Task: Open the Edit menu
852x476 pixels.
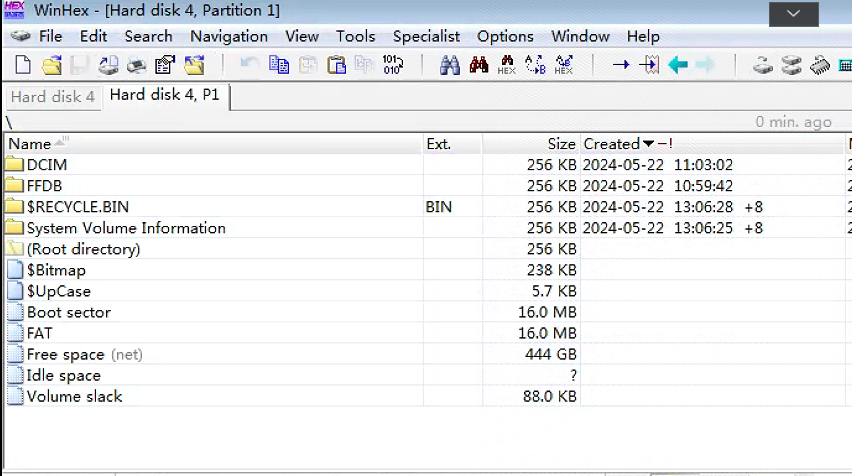Action: (93, 36)
